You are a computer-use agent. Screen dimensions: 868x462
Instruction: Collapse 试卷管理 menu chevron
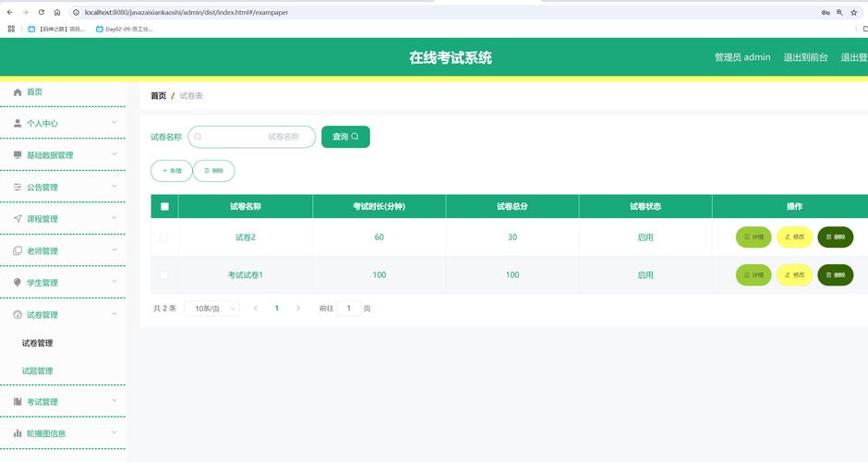[x=114, y=313]
